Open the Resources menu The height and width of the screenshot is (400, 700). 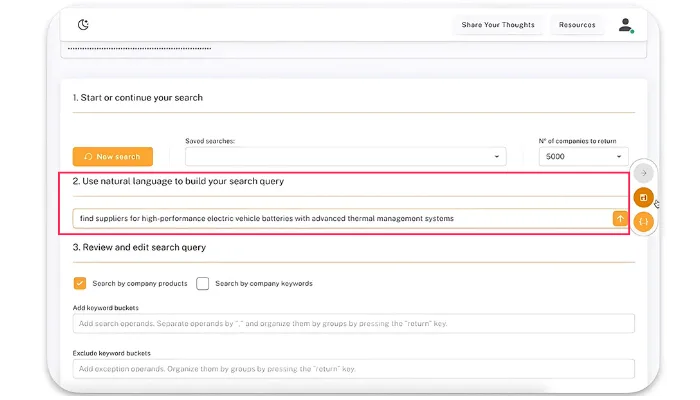577,25
